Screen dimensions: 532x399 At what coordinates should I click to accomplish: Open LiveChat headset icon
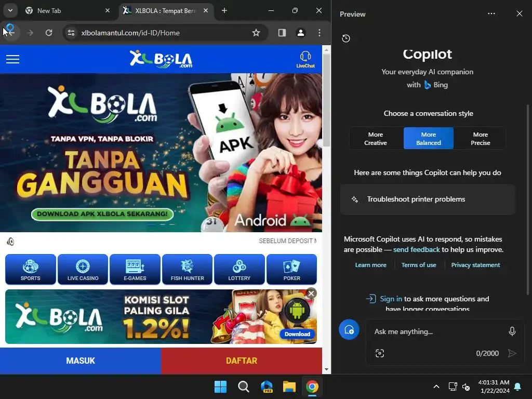point(305,59)
